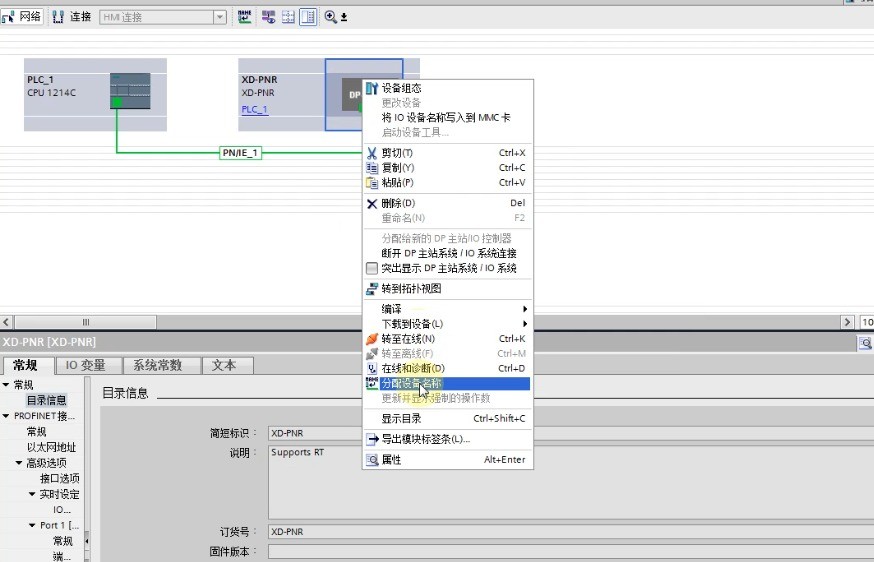Viewport: 874px width, 562px height.
Task: Collapse the properties tree via the splitter arrow
Action: click(87, 540)
